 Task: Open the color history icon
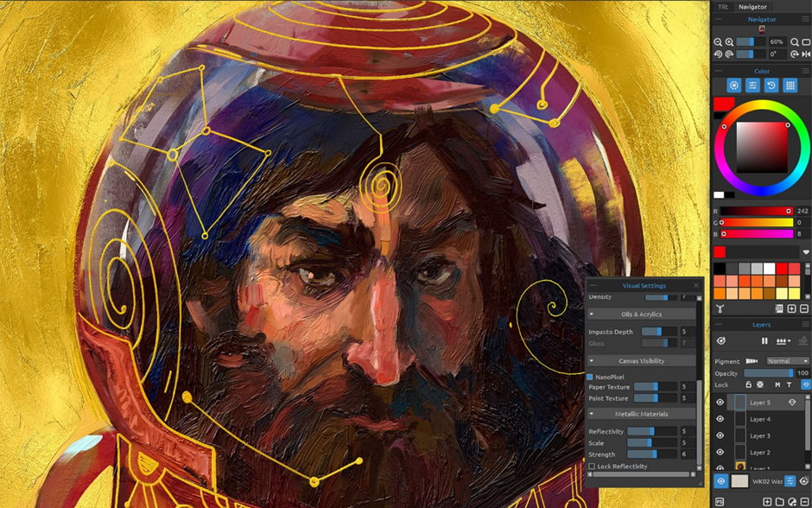click(x=771, y=86)
